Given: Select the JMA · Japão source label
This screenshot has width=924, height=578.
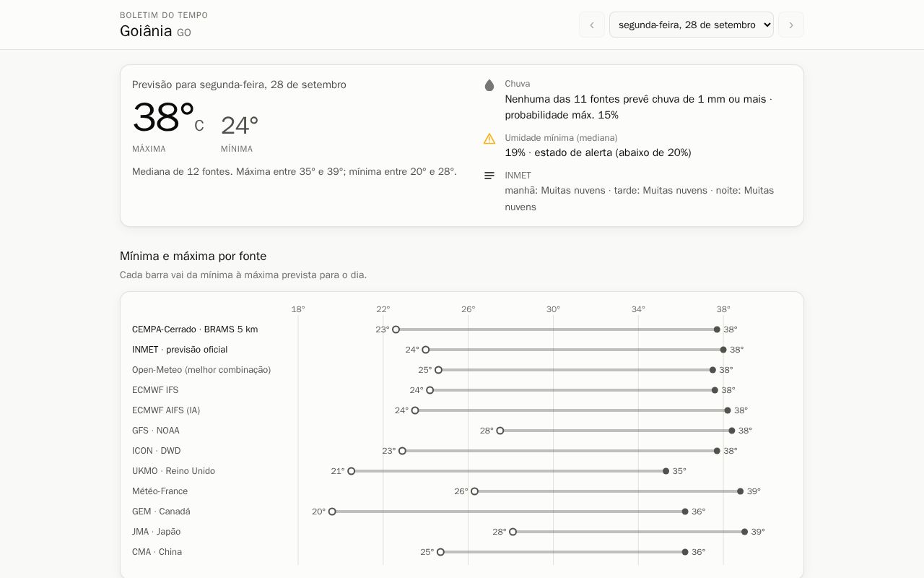Looking at the screenshot, I should pos(157,532).
